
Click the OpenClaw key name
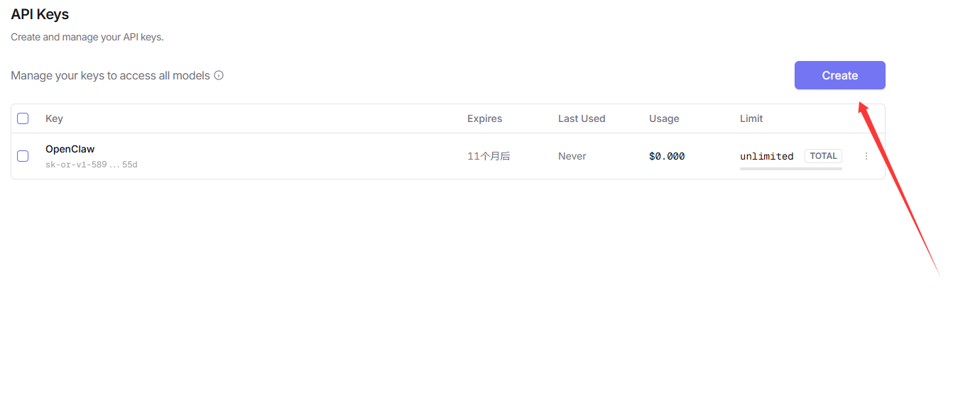[x=70, y=149]
